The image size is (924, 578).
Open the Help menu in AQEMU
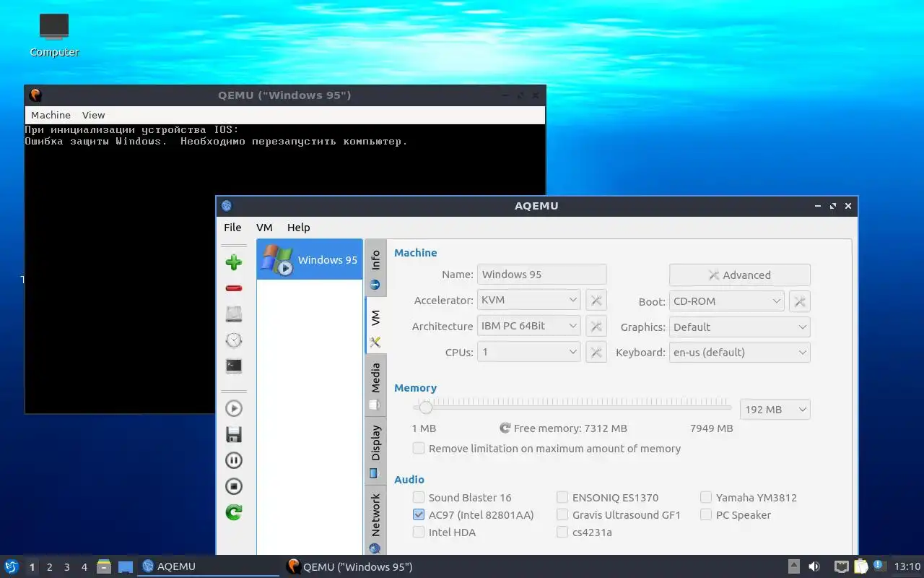298,227
